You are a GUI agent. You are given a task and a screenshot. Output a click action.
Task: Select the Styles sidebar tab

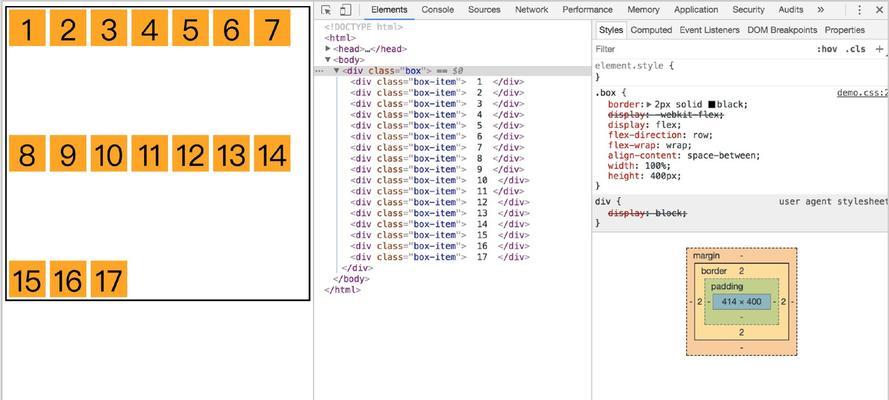point(611,30)
